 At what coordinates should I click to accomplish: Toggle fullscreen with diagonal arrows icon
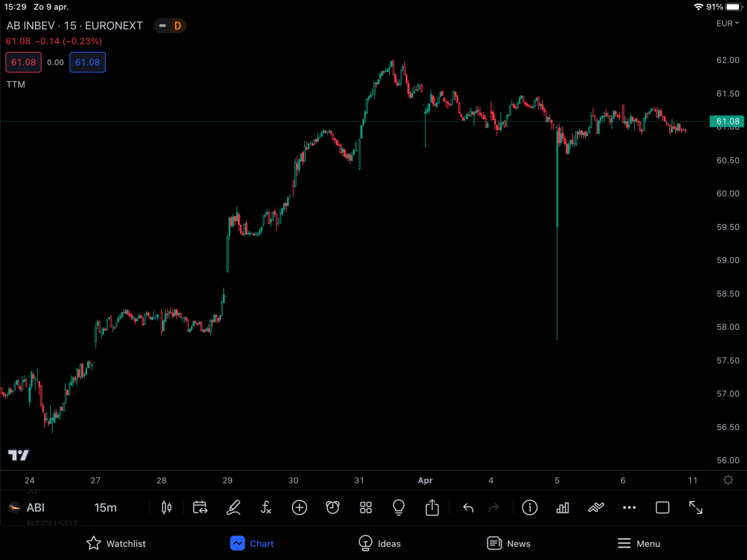(x=695, y=508)
